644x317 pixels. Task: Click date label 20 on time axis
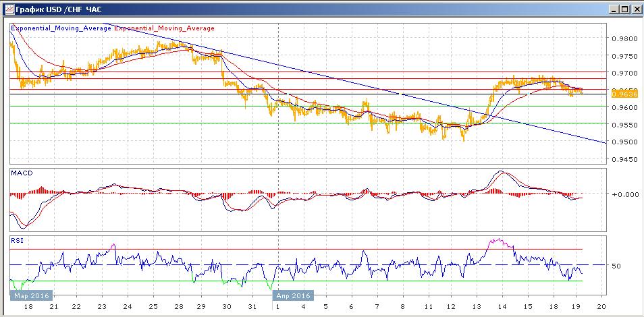[x=601, y=306]
